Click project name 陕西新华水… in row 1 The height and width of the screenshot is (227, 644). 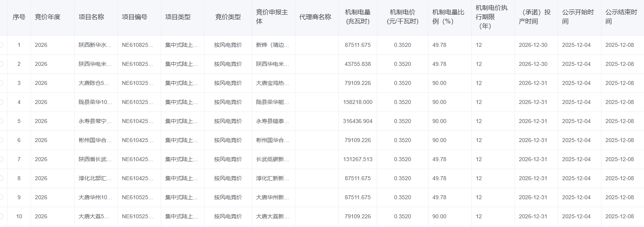[95, 45]
